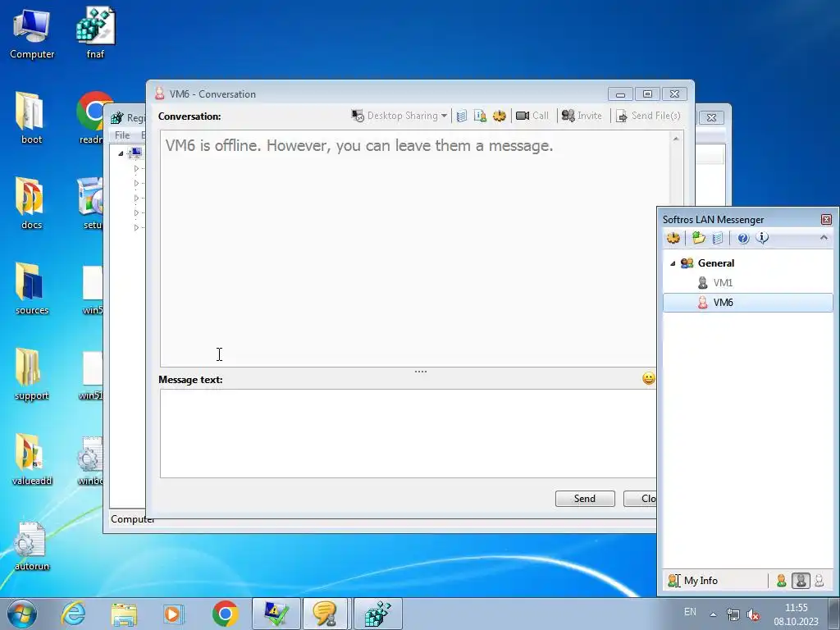Minimize the VM6 Conversation window
The width and height of the screenshot is (840, 630).
620,94
